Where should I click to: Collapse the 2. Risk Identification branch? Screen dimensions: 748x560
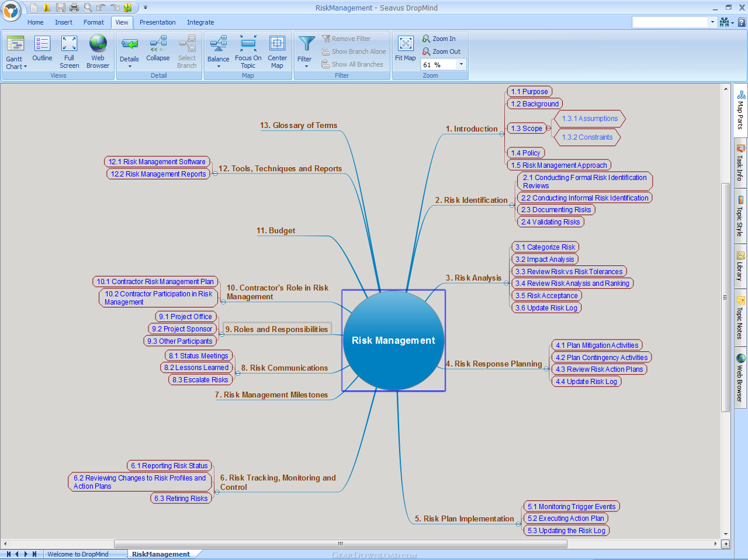(x=512, y=205)
